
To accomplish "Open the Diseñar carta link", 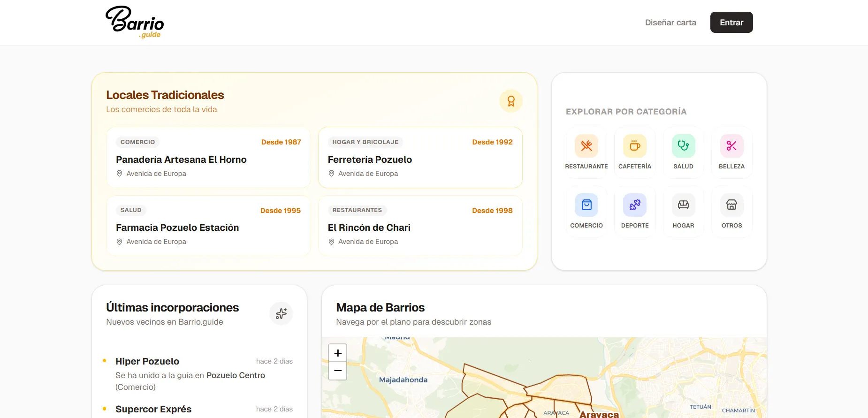I will click(670, 23).
